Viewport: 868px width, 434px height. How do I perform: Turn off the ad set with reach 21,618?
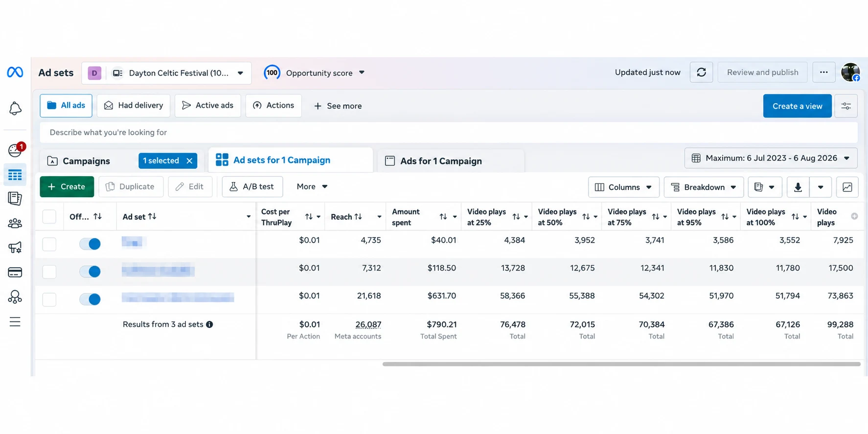click(x=90, y=299)
